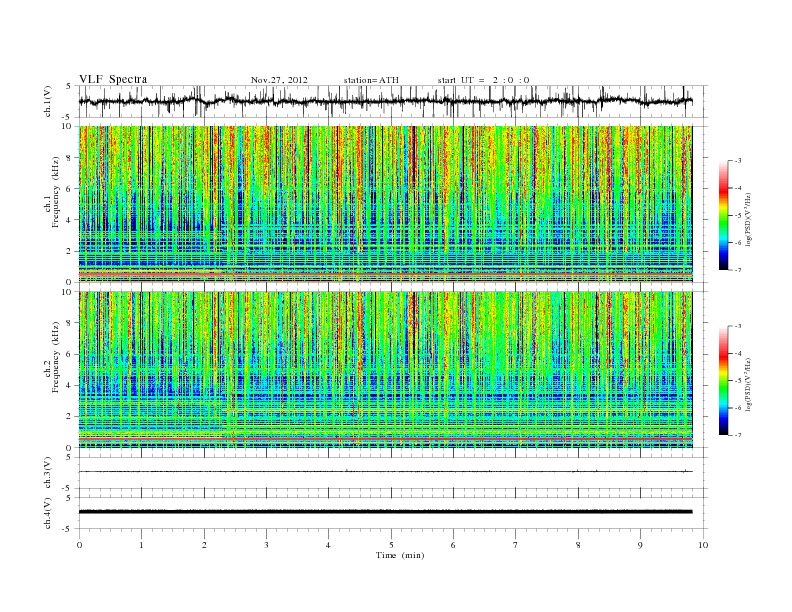Click time-axis tick label "7"
Screen dimensions: 792x612
[516, 545]
